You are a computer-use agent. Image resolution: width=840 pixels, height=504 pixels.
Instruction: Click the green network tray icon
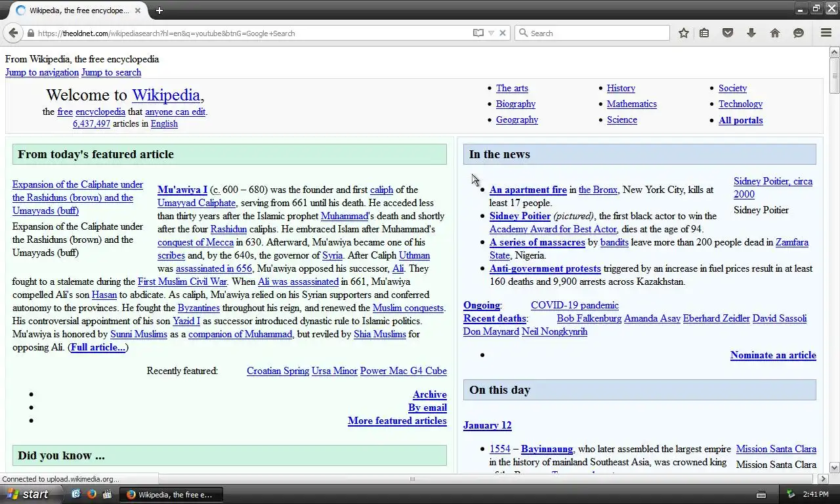tap(791, 494)
